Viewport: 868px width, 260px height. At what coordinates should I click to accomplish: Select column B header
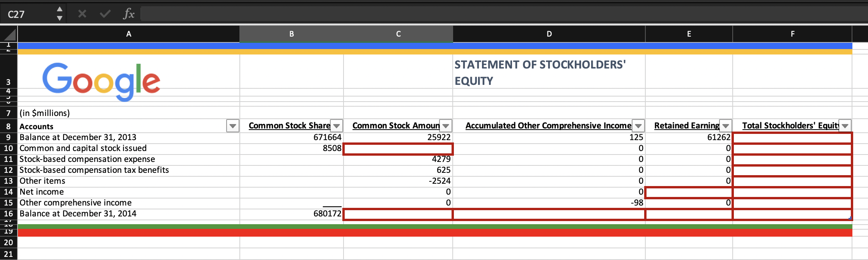click(292, 34)
